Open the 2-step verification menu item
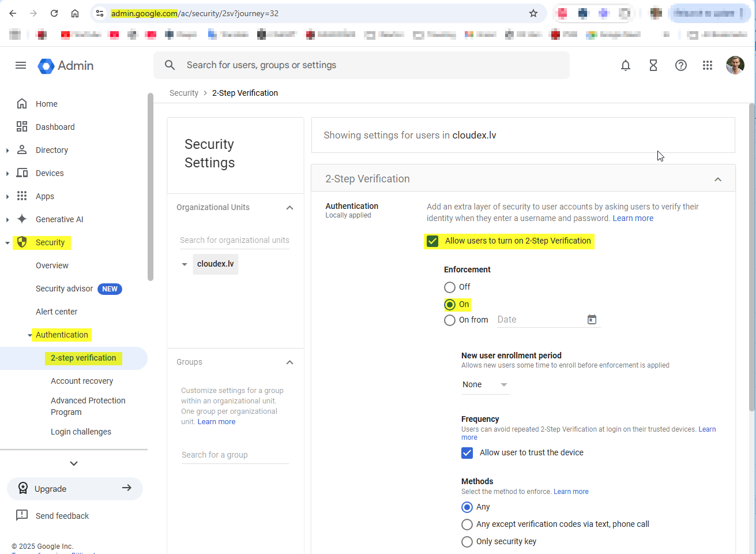Screen dimensions: 756x554 pyautogui.click(x=84, y=358)
